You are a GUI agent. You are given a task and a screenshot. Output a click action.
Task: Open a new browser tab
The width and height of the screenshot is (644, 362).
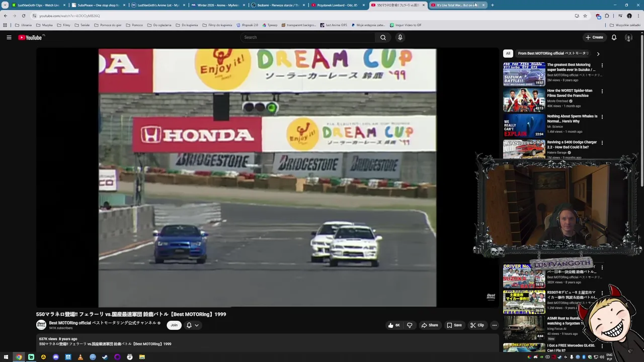493,5
